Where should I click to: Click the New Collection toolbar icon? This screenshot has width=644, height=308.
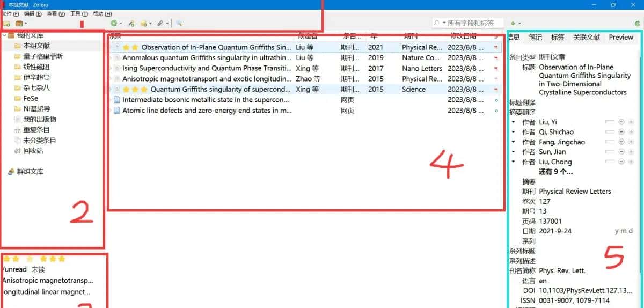pos(6,24)
